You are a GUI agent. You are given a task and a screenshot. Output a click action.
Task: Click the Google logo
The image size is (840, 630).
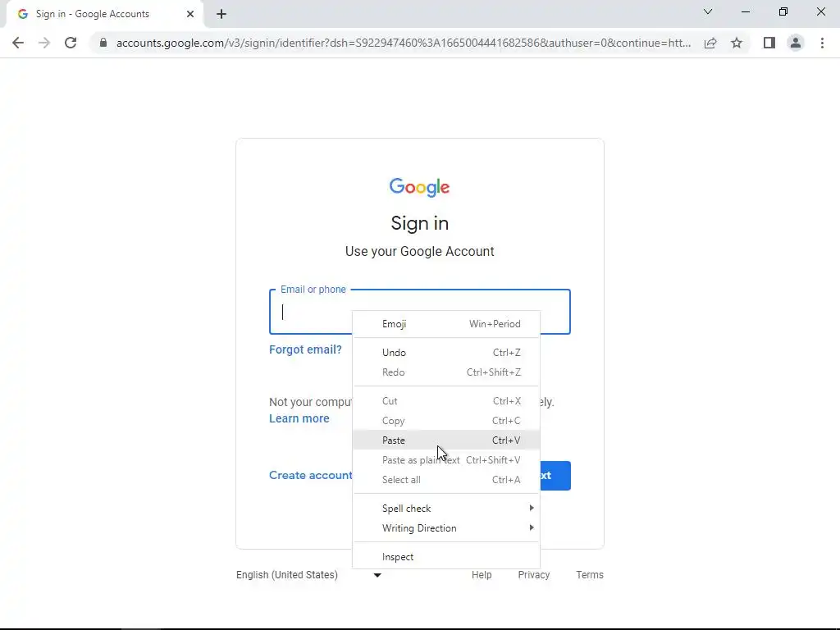(419, 188)
